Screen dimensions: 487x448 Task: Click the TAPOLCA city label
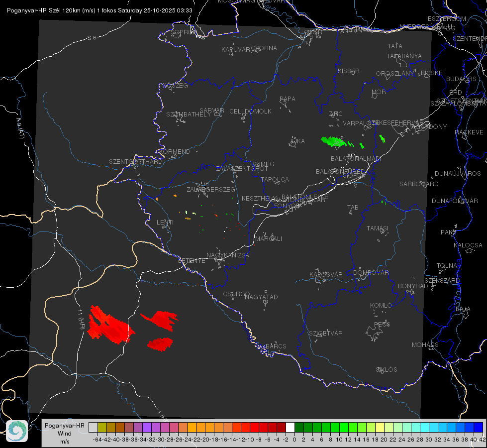tap(275, 180)
